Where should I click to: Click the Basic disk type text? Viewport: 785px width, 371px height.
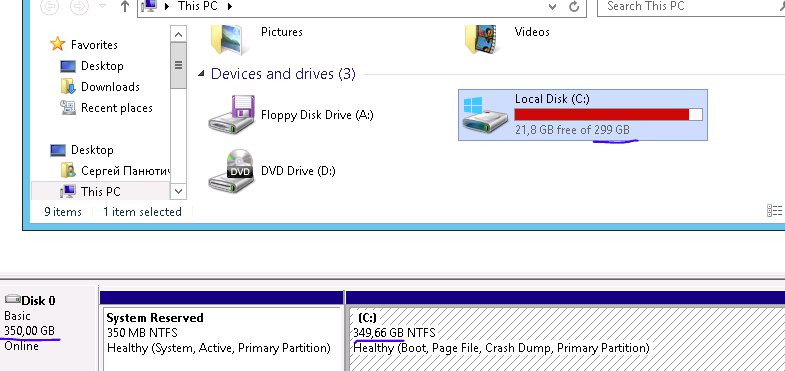pyautogui.click(x=17, y=316)
